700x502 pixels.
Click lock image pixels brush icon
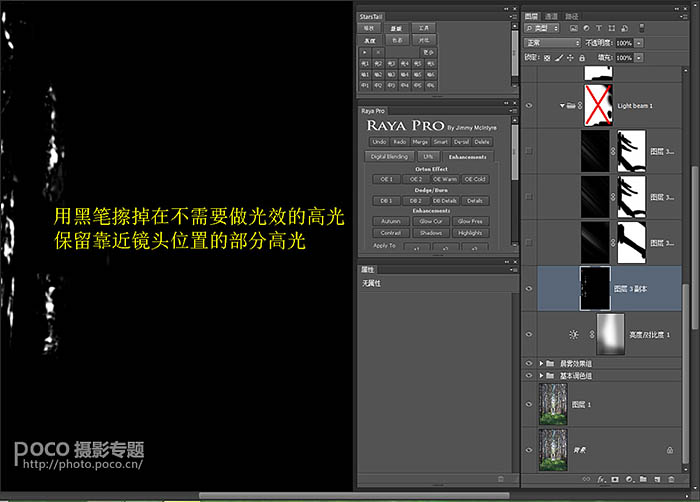[x=559, y=58]
